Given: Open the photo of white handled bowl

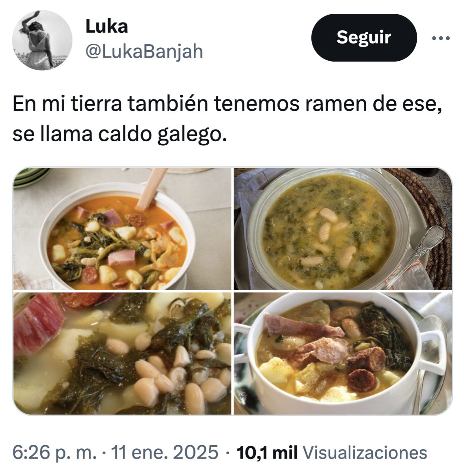Looking at the screenshot, I should tap(342, 354).
